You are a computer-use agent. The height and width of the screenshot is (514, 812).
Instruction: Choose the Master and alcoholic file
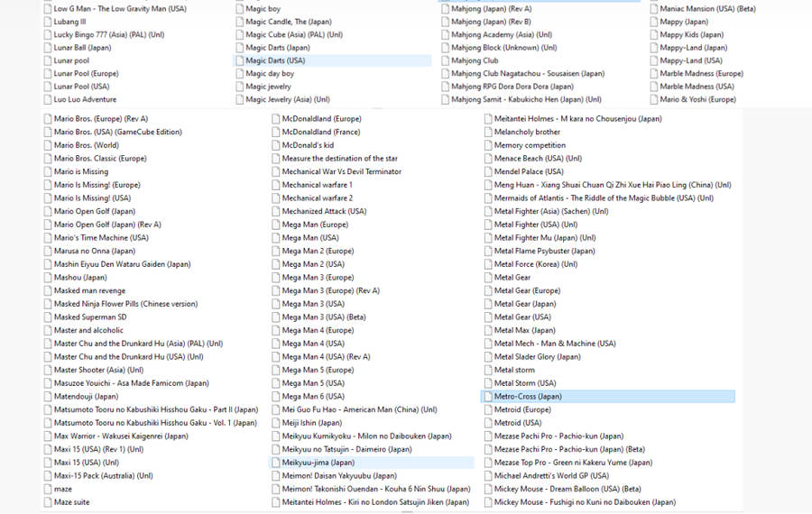click(x=88, y=330)
